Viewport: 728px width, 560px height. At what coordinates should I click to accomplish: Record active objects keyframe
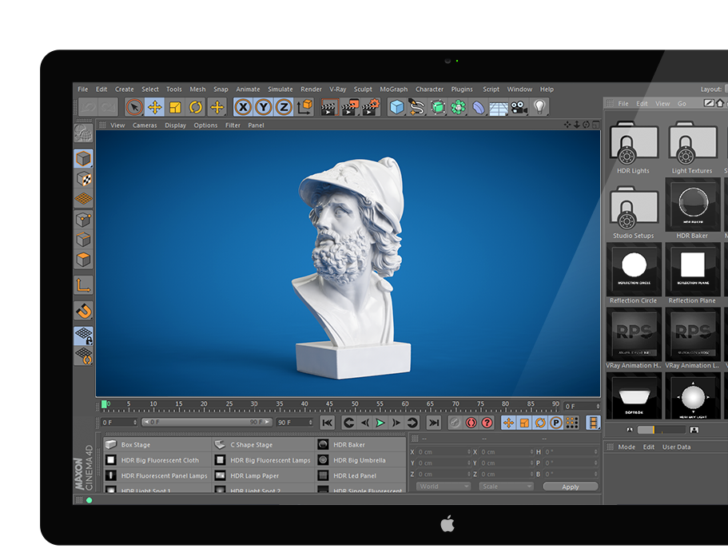(455, 423)
